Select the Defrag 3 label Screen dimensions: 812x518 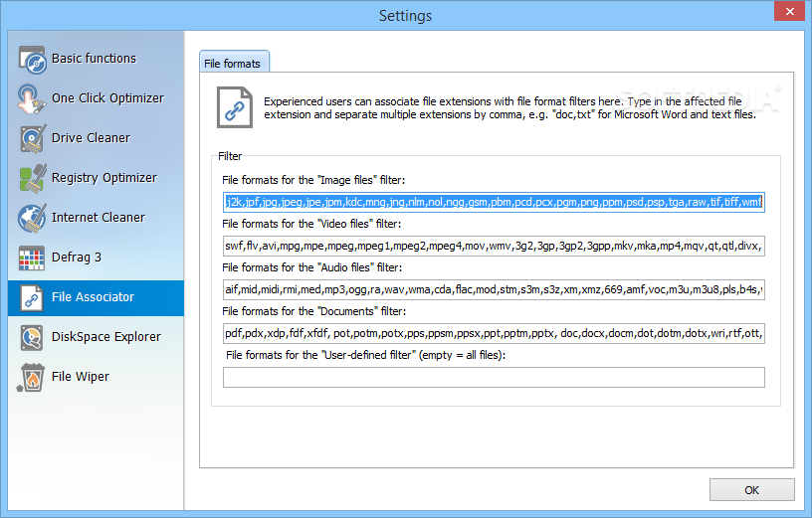(x=76, y=258)
